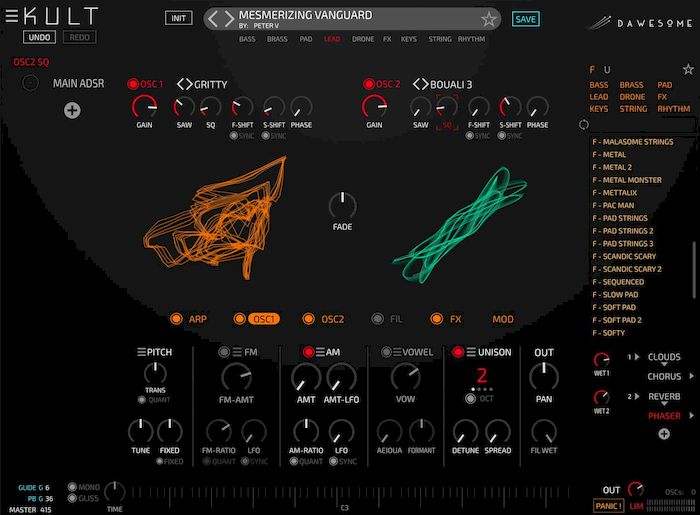Click the OSC 1 GAIN knob
Image resolution: width=700 pixels, height=515 pixels.
click(x=144, y=107)
